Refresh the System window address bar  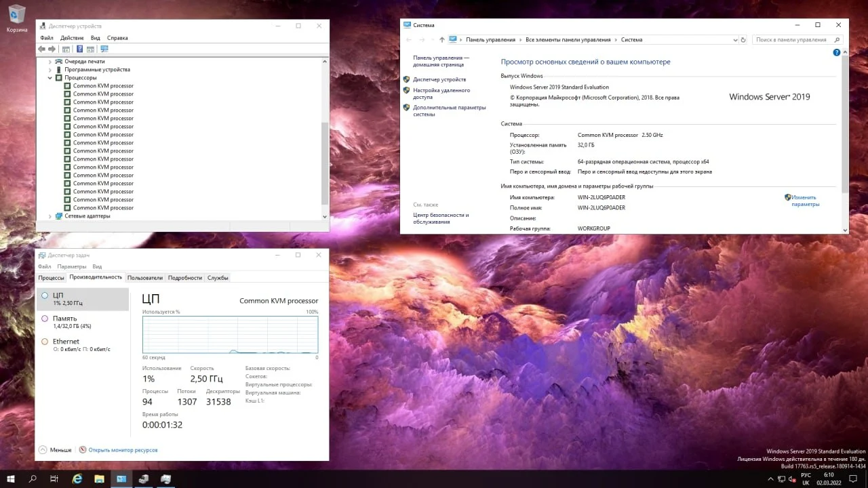743,40
